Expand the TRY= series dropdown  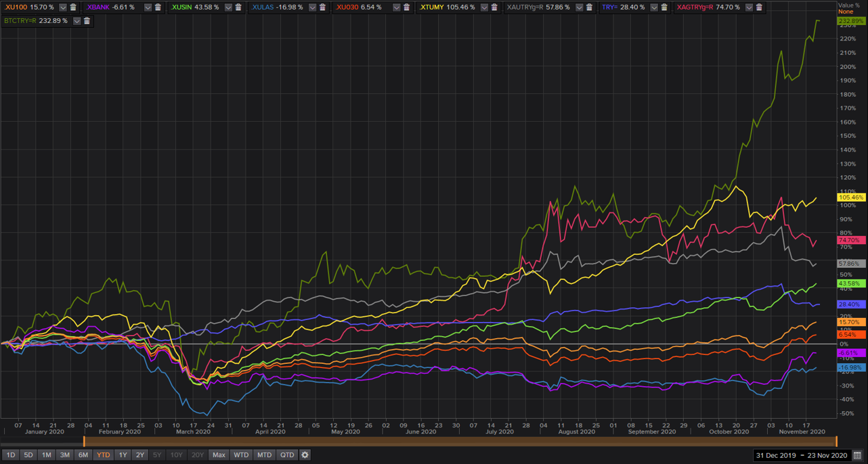(654, 7)
